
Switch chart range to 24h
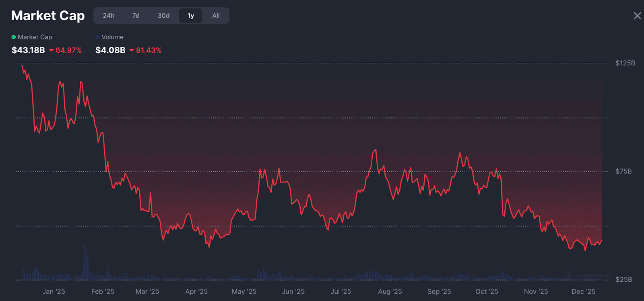(x=109, y=16)
